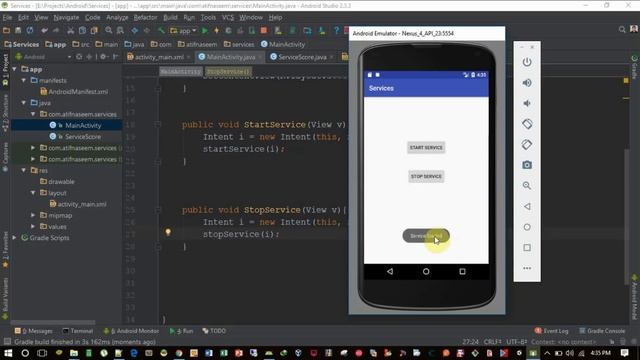Screen dimensions: 640x360
Task: Open the Android Monitor tool window button
Action: (131, 331)
